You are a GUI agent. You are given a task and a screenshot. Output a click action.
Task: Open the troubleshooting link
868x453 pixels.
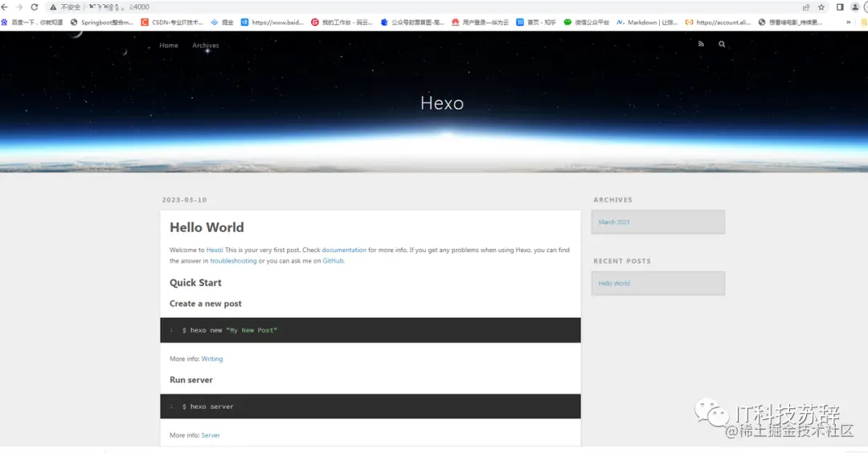click(233, 261)
